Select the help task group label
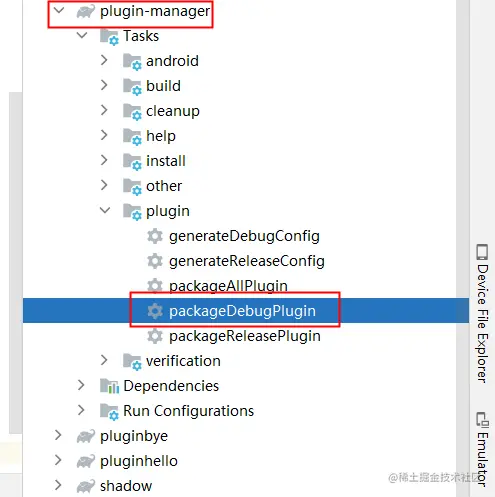The image size is (495, 497). 161,136
